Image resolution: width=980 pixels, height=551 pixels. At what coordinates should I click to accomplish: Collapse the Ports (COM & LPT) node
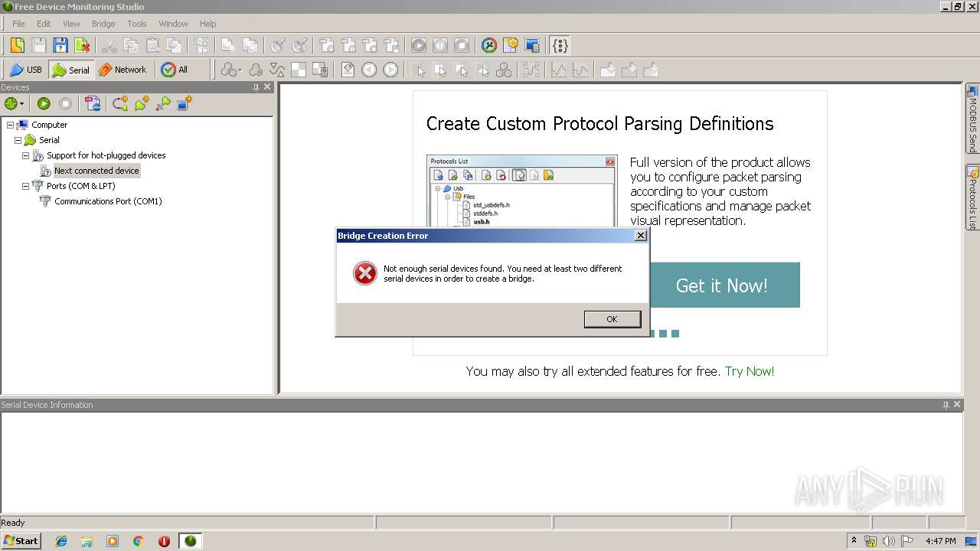coord(25,186)
